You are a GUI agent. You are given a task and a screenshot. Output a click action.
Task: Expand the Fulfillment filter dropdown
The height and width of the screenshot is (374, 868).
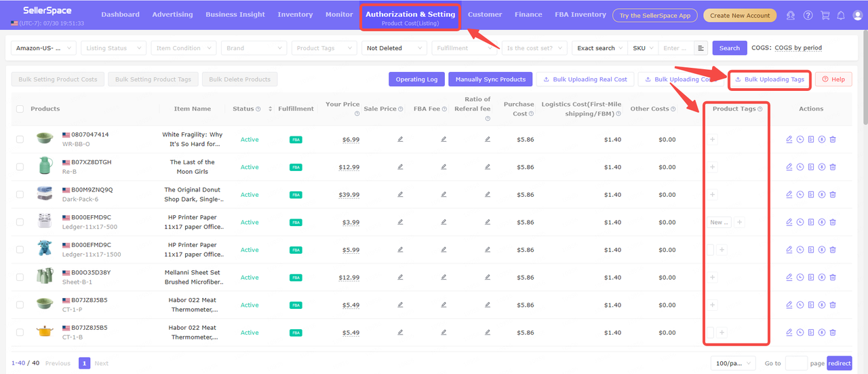[x=465, y=48]
